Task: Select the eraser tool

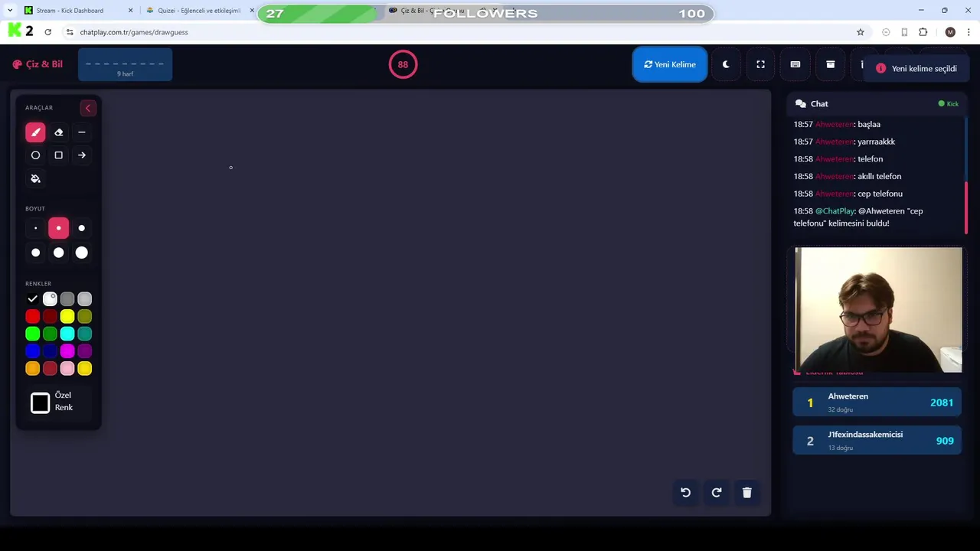Action: pos(58,132)
